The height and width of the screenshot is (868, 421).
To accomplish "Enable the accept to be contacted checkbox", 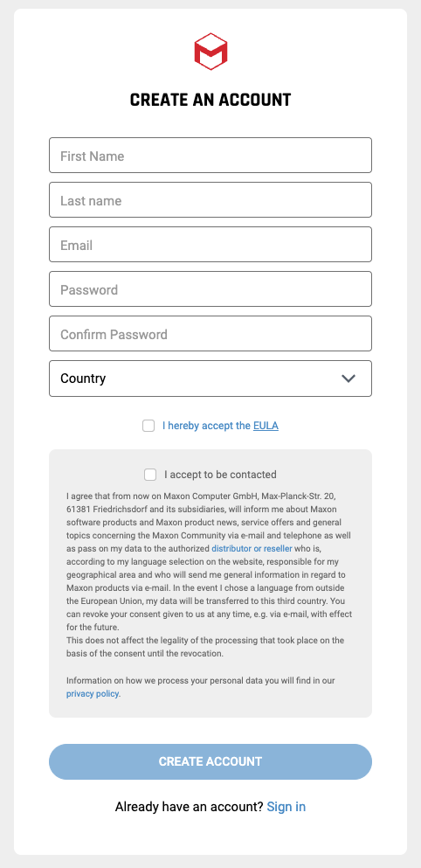I will pos(150,475).
